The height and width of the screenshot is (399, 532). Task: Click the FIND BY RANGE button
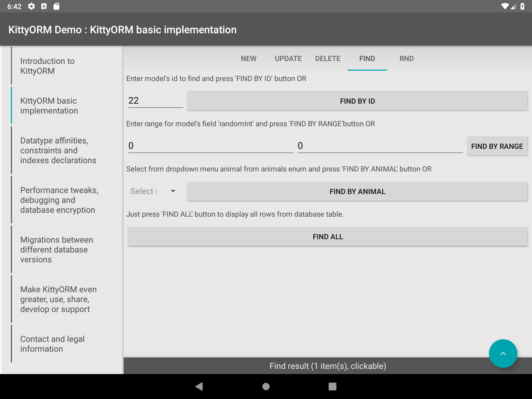pyautogui.click(x=497, y=146)
